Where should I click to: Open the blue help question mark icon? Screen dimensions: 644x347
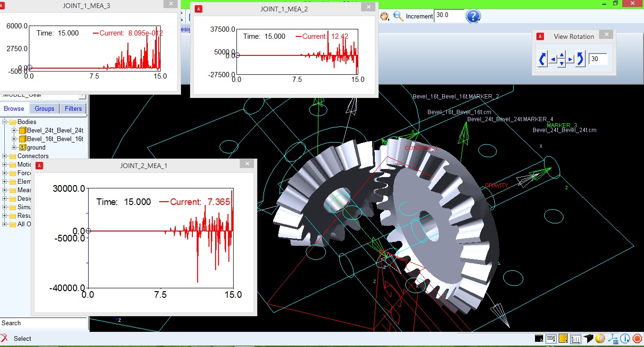click(x=473, y=16)
